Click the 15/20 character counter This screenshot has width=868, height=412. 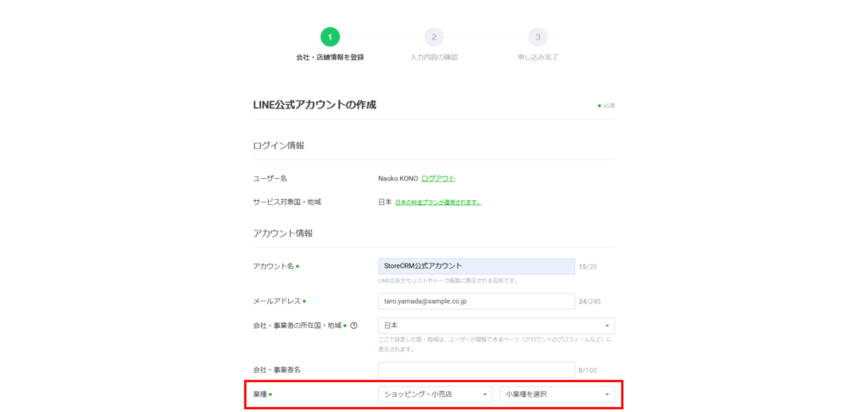click(x=587, y=267)
